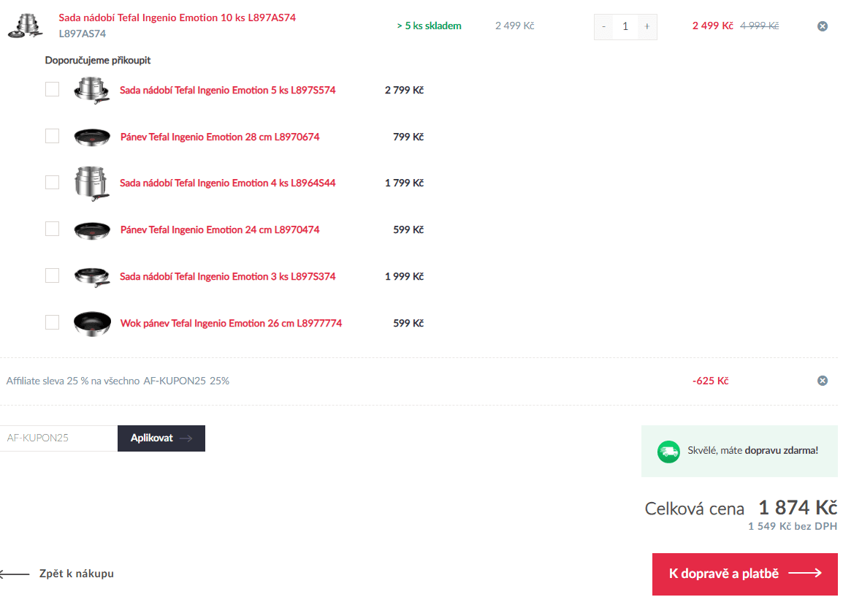
Task: Decrease quantity with the minus button
Action: tap(603, 26)
